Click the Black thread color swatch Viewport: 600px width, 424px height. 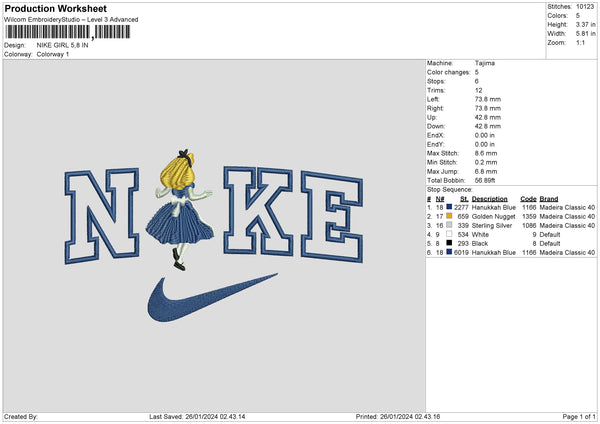click(449, 243)
